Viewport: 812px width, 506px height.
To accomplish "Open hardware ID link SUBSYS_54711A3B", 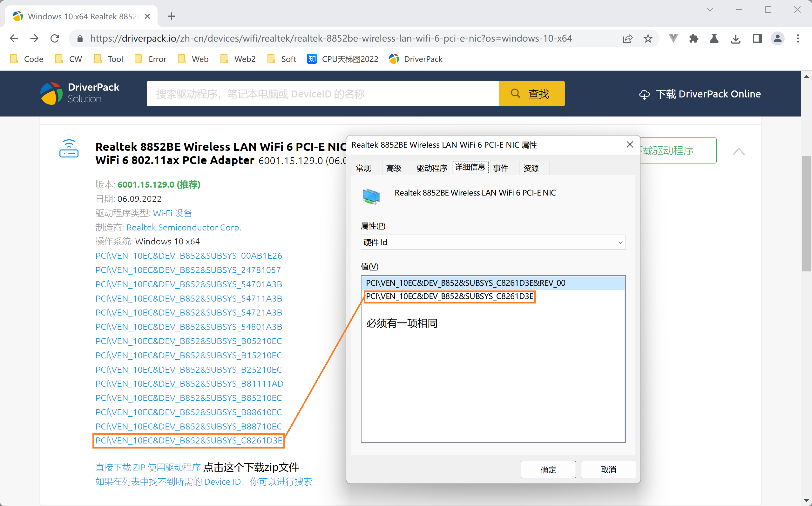I will click(x=188, y=298).
